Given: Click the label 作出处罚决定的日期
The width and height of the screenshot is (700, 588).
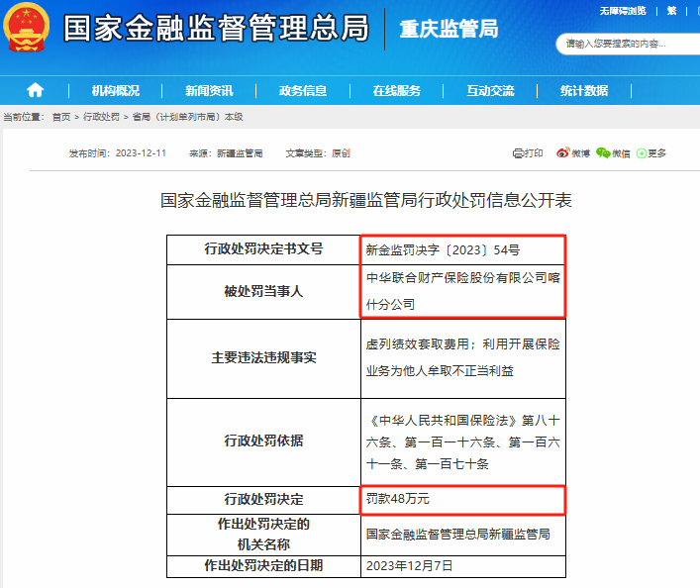Looking at the screenshot, I should 263,565.
